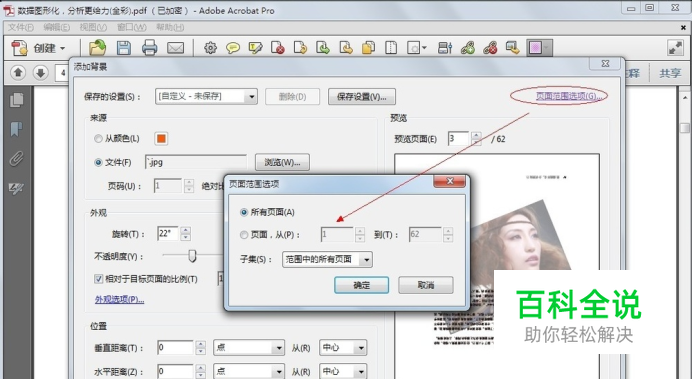Open the 窗口(W) menu
Viewport: 692px width, 379px height.
pos(132,27)
